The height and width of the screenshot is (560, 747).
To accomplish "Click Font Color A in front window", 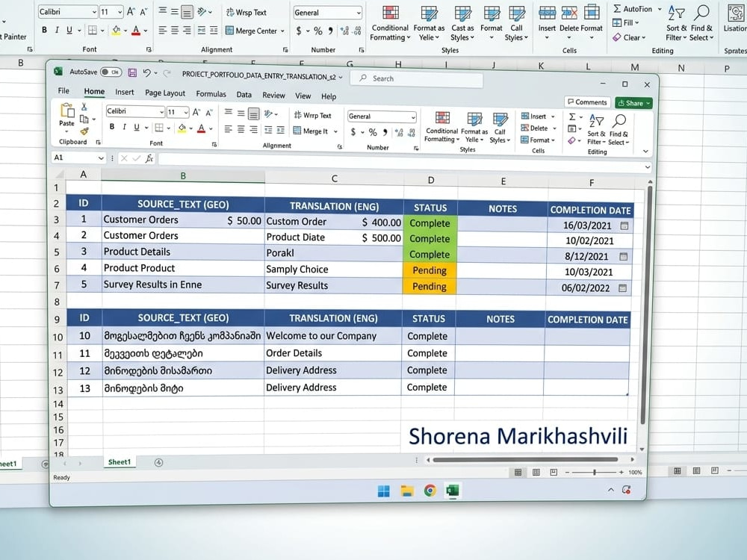I will click(202, 128).
